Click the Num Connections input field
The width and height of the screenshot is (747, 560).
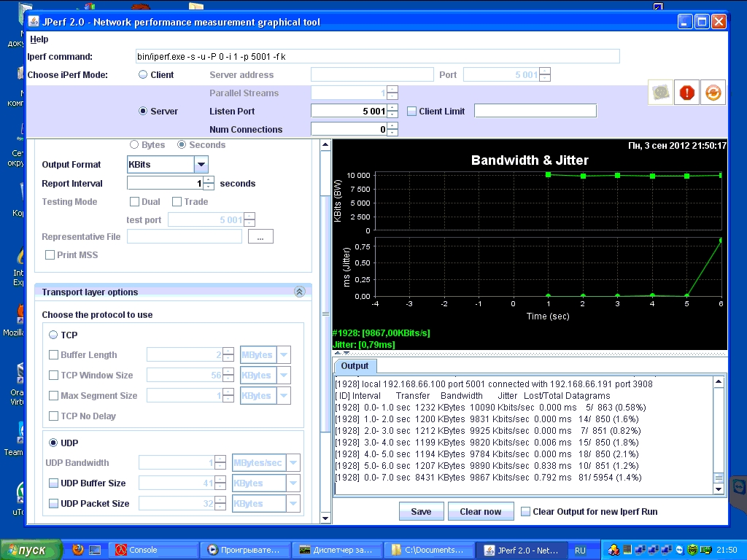pos(349,129)
